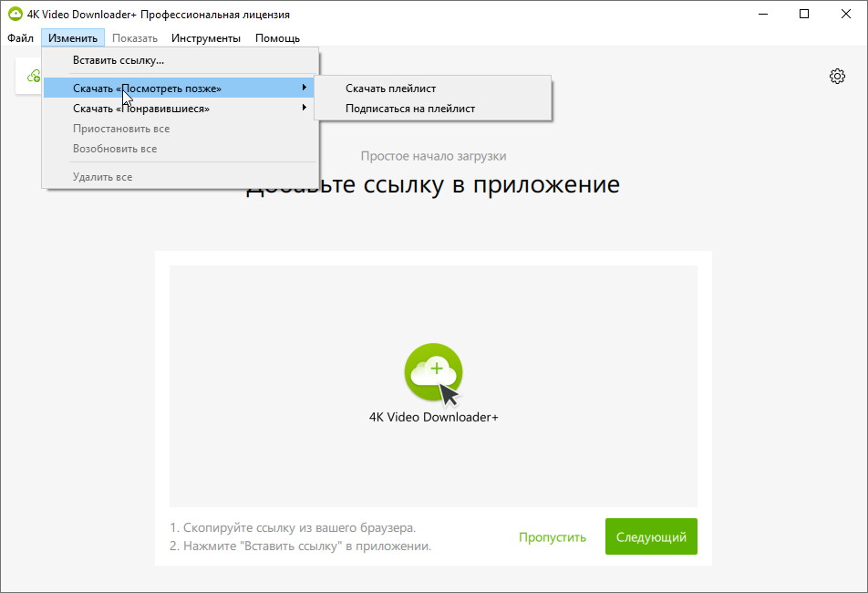Image resolution: width=868 pixels, height=593 pixels.
Task: Close the Изменить menu
Action: [x=73, y=38]
